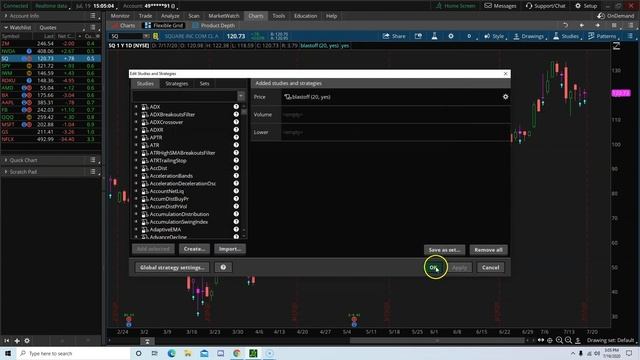
Task: Click the SQ symbol input field
Action: 126,36
